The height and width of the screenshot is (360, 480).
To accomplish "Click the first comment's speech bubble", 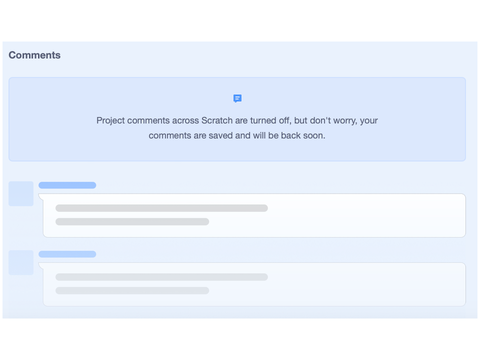I will (254, 215).
